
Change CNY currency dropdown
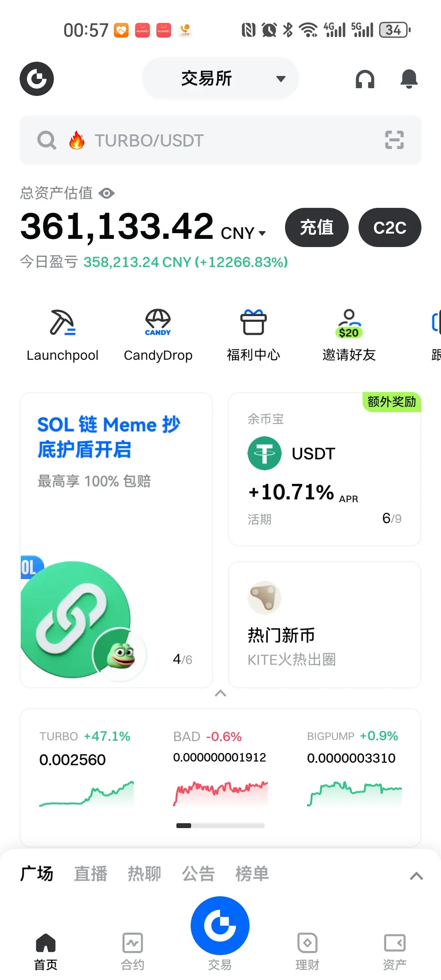(243, 233)
